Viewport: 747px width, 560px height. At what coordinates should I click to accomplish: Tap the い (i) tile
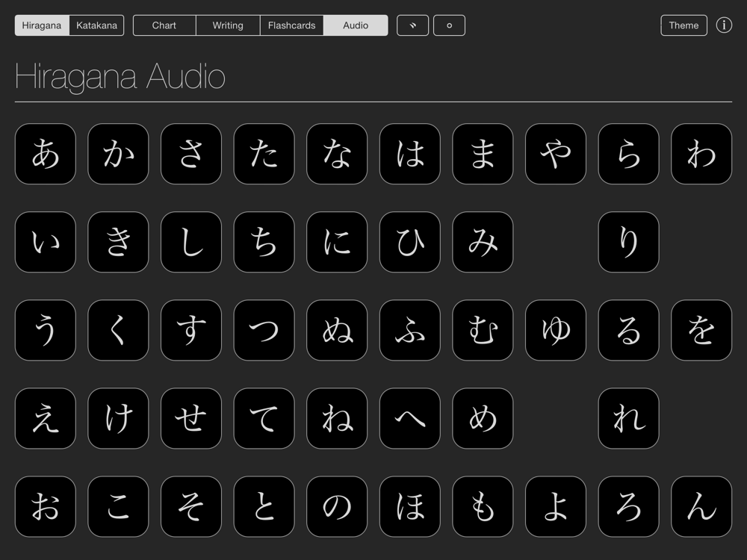click(46, 242)
